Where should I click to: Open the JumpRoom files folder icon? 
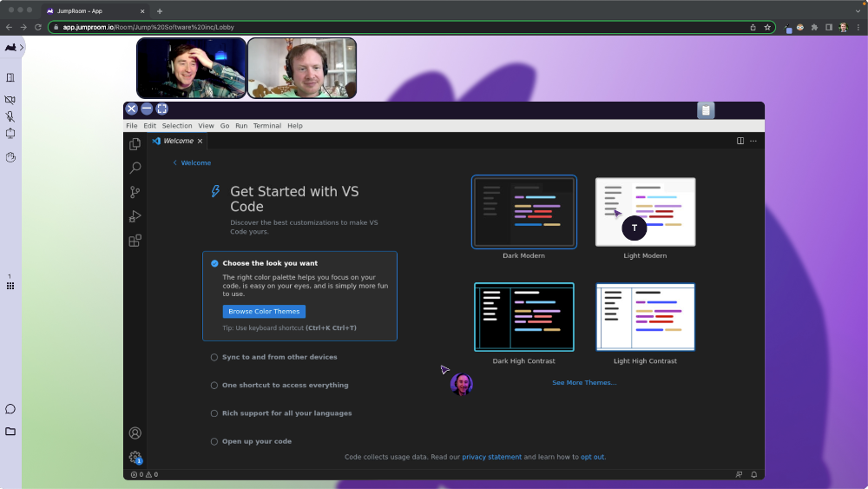pyautogui.click(x=10, y=432)
